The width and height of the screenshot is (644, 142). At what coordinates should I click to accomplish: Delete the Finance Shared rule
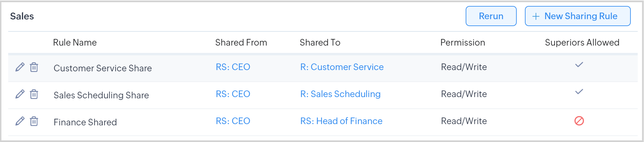click(34, 121)
